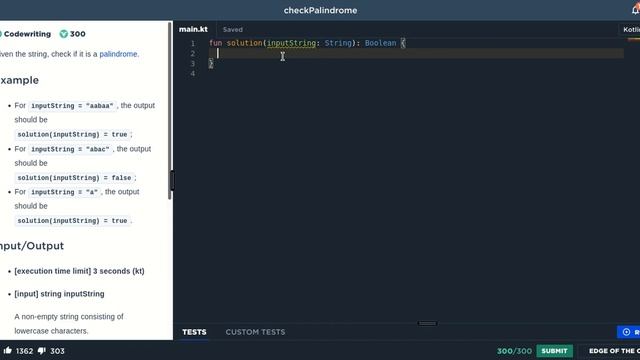Click the thumbs down dislike icon
This screenshot has width=640, height=360.
point(42,351)
